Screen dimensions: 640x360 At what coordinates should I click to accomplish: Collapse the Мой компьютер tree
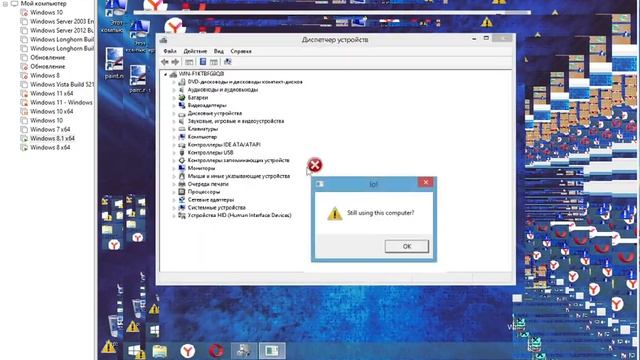click(x=5, y=4)
